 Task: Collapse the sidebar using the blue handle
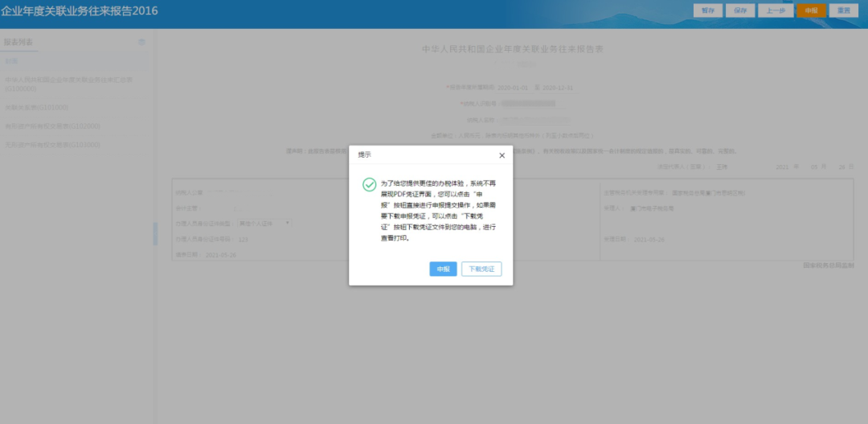coord(155,234)
